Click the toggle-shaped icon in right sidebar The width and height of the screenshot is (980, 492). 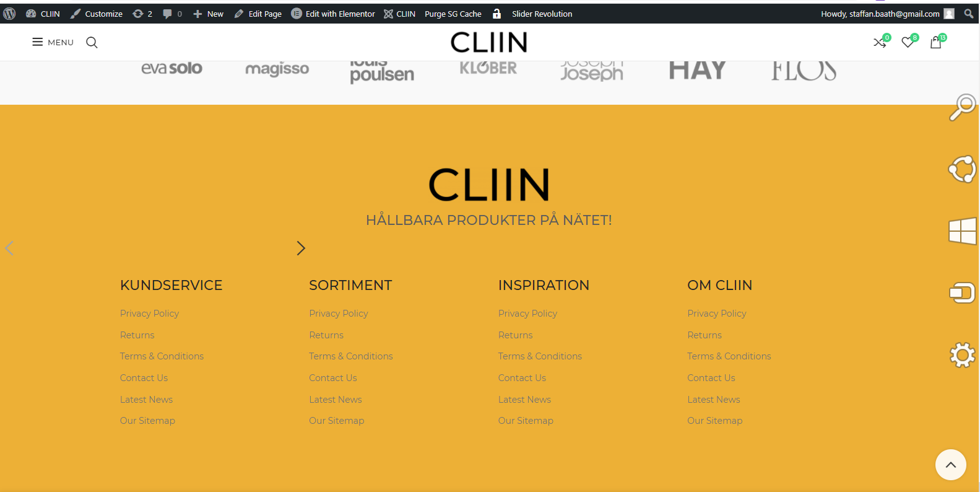(963, 292)
